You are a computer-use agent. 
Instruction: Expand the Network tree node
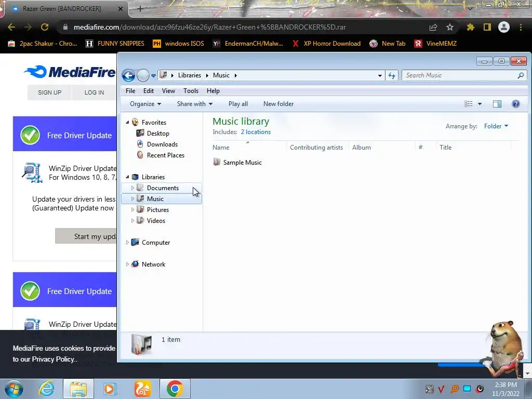tap(127, 264)
